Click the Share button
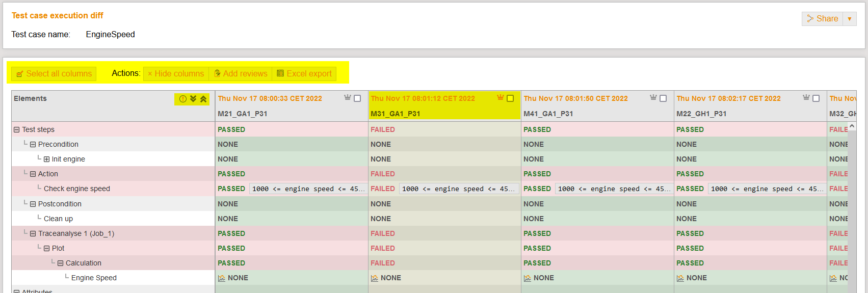 822,19
